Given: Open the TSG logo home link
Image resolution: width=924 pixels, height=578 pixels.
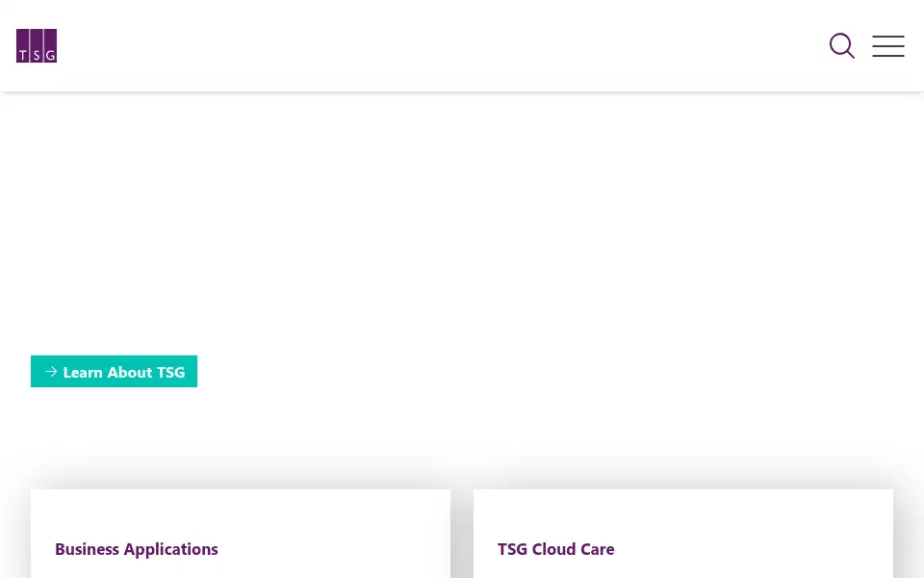Looking at the screenshot, I should (x=37, y=45).
